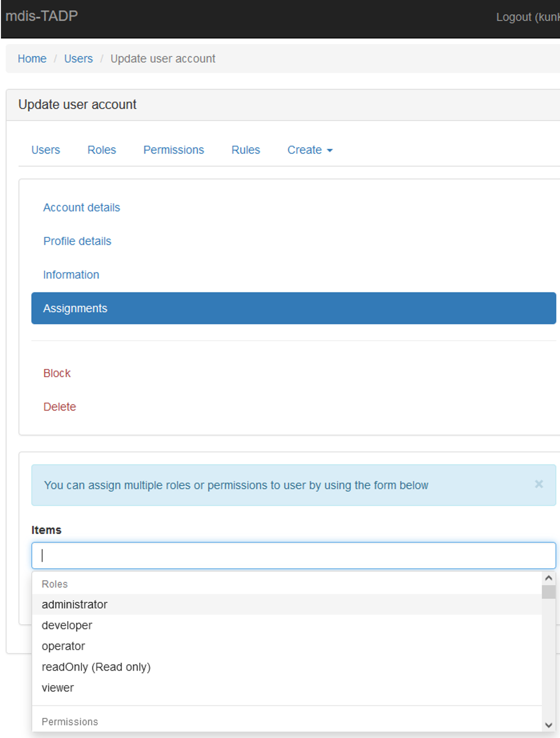
Task: Click inside the Items input field
Action: pos(189,555)
